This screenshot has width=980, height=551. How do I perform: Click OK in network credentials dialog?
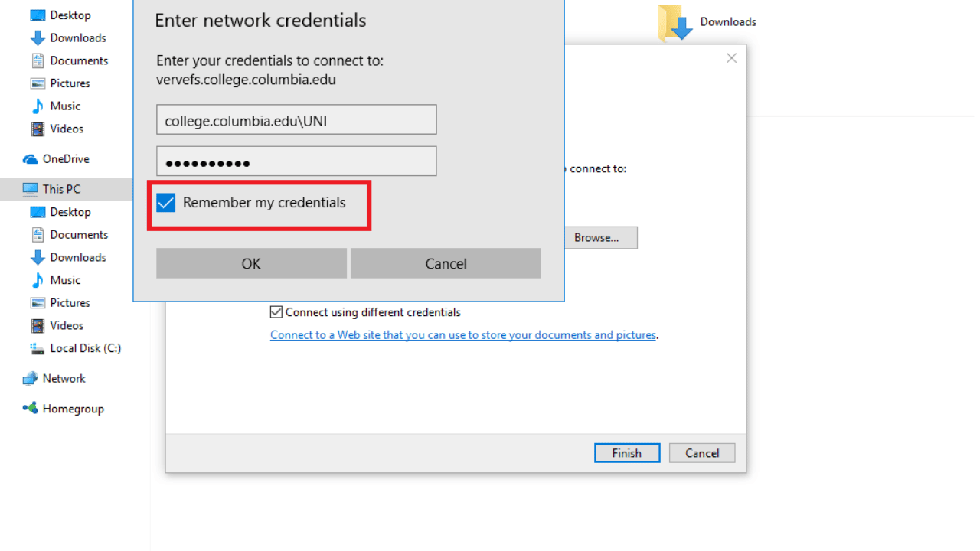click(251, 263)
